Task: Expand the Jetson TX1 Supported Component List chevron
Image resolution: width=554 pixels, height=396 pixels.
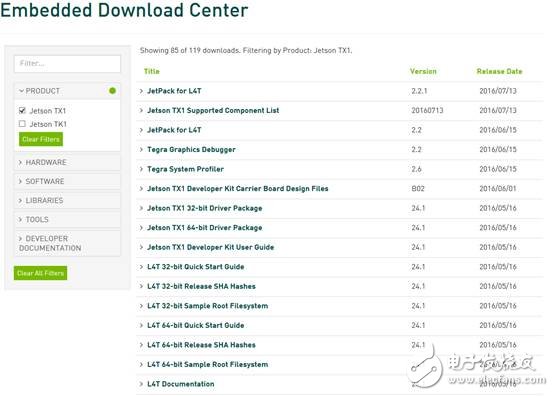Action: click(141, 111)
